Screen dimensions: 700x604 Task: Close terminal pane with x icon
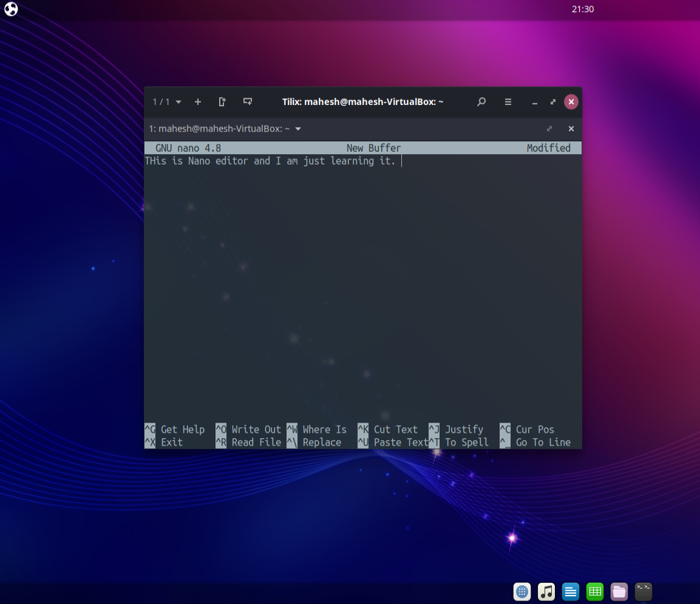[571, 129]
